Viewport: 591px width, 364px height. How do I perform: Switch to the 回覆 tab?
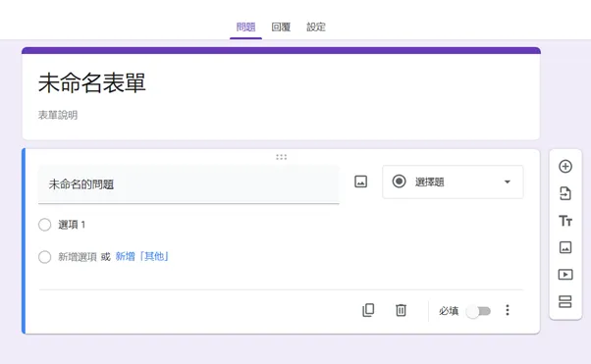click(281, 27)
